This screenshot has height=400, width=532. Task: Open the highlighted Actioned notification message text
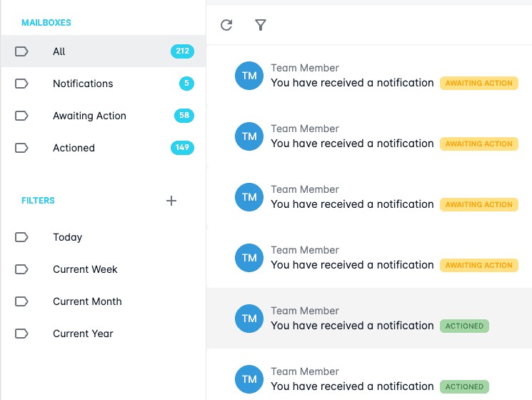coord(352,326)
